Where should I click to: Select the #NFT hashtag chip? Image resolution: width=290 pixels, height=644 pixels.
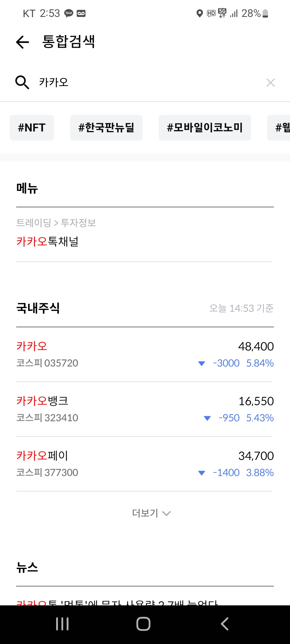32,128
